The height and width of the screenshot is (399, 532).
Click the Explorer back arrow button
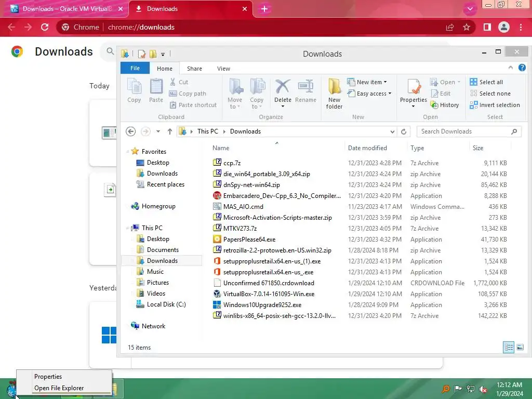click(130, 131)
